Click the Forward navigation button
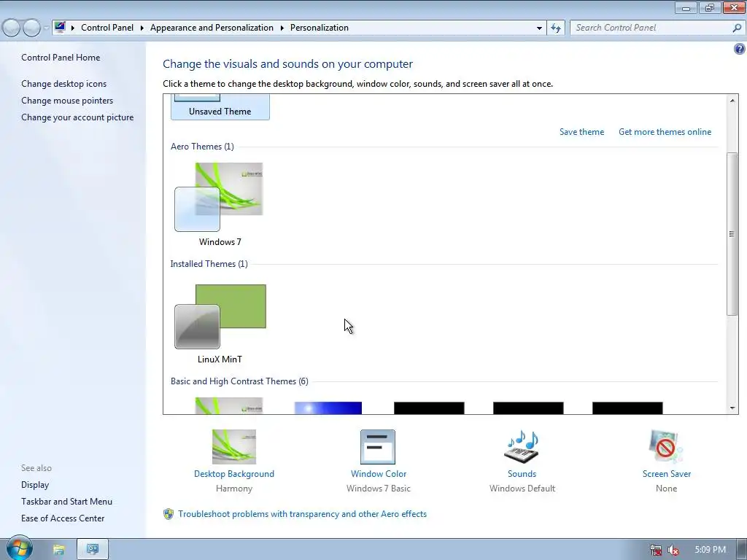Image resolution: width=747 pixels, height=560 pixels. (x=31, y=28)
